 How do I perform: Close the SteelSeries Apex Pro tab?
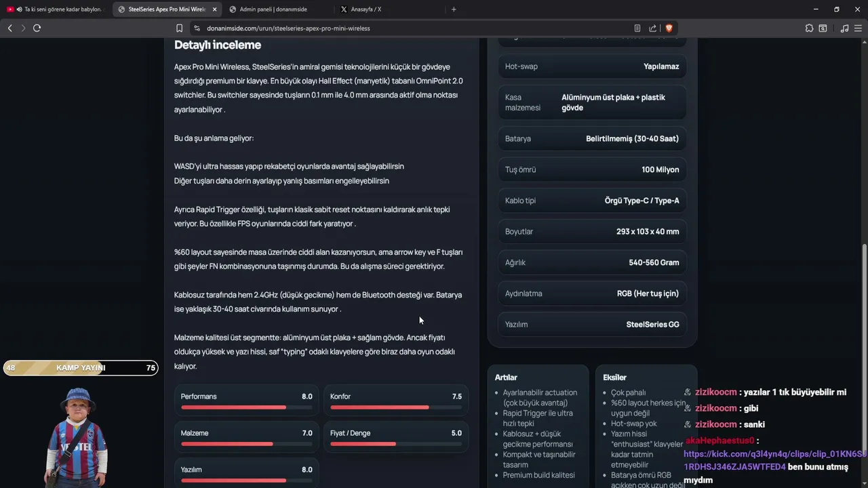[214, 9]
